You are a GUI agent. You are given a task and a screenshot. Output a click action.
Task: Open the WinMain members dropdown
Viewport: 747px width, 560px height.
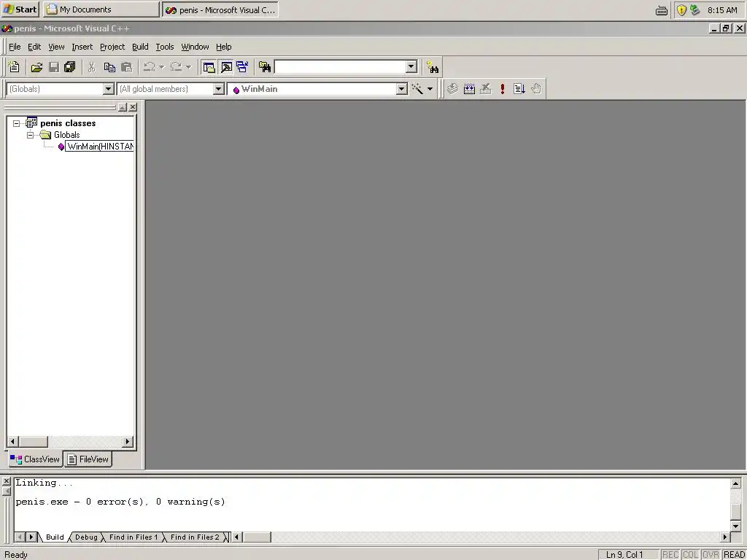click(402, 89)
